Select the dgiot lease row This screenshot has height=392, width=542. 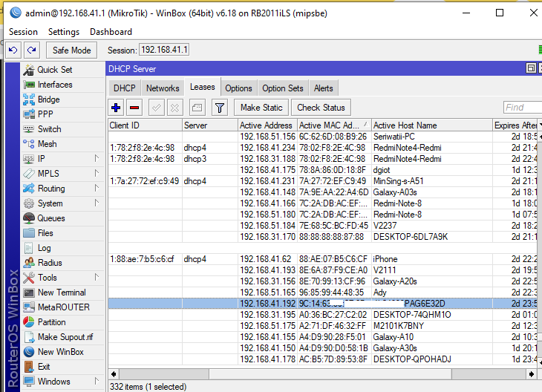tap(322, 170)
